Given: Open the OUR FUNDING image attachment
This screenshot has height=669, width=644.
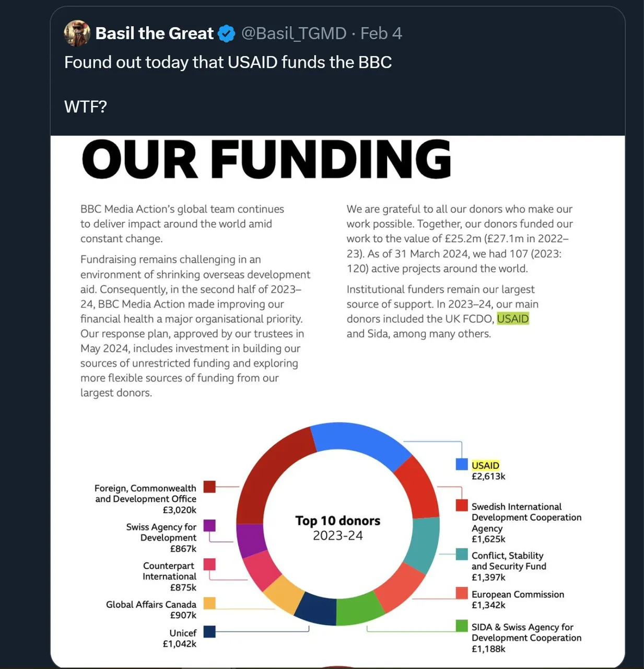Looking at the screenshot, I should [338, 401].
